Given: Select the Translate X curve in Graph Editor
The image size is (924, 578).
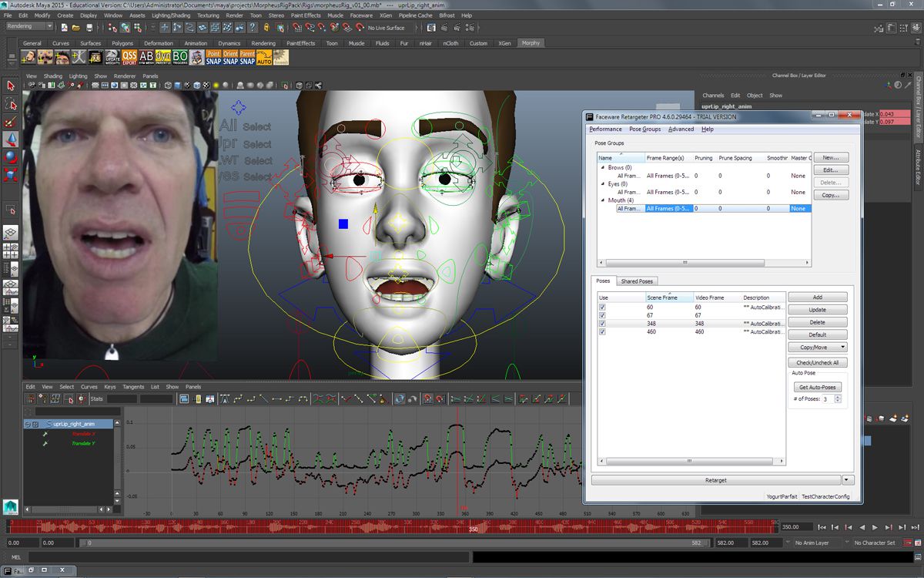Looking at the screenshot, I should [84, 434].
